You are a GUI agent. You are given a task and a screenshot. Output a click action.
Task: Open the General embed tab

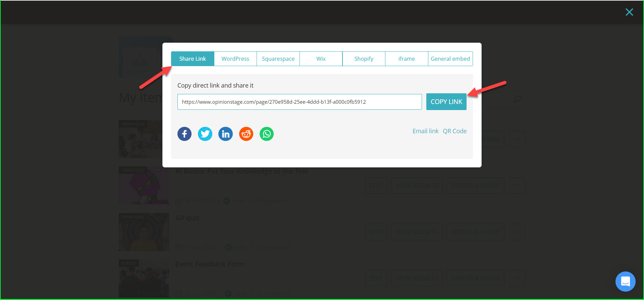pyautogui.click(x=450, y=59)
